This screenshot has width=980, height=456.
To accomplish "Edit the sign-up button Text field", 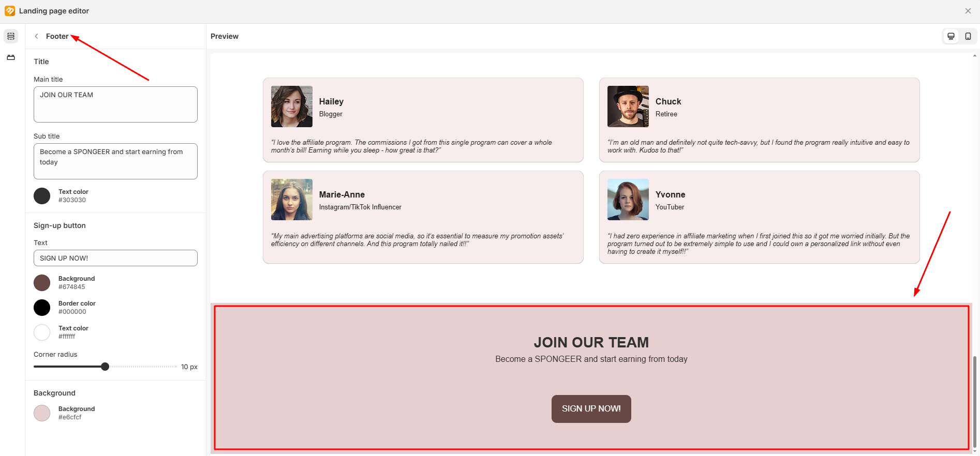I will click(x=115, y=258).
